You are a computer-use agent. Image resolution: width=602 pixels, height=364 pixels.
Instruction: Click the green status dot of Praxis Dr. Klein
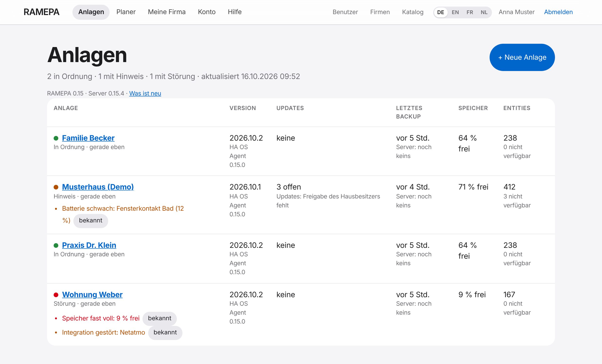tap(56, 245)
